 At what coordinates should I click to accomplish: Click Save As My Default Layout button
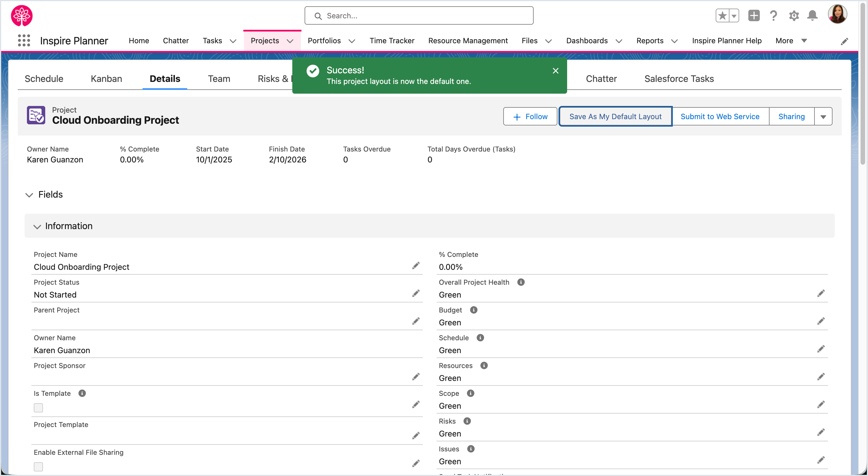pyautogui.click(x=615, y=117)
